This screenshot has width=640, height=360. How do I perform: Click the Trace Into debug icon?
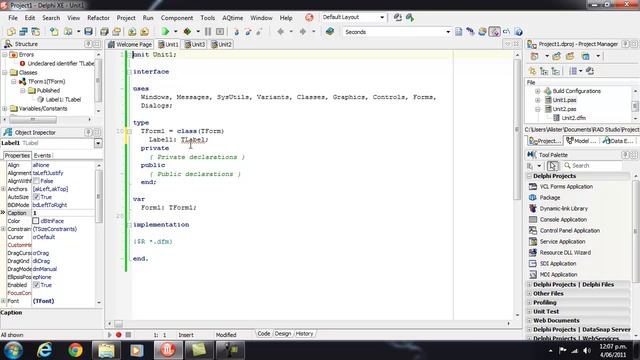point(236,31)
